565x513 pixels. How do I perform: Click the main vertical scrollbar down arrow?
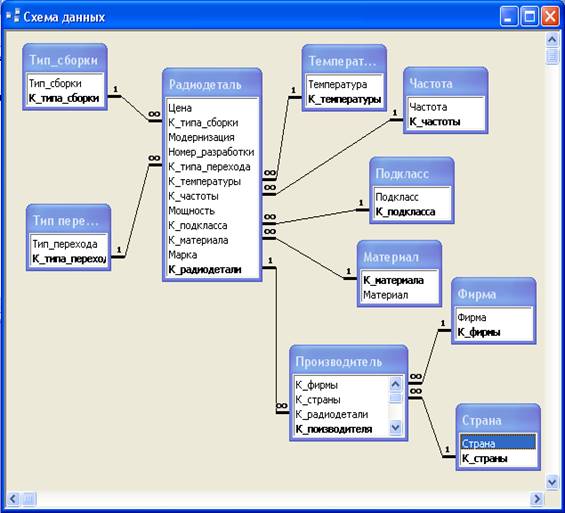pos(552,482)
